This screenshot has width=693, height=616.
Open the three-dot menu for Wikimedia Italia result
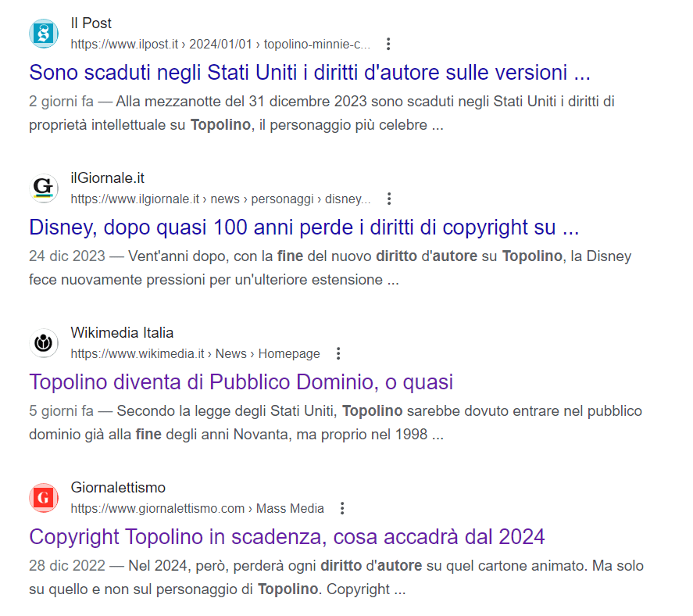pyautogui.click(x=338, y=354)
